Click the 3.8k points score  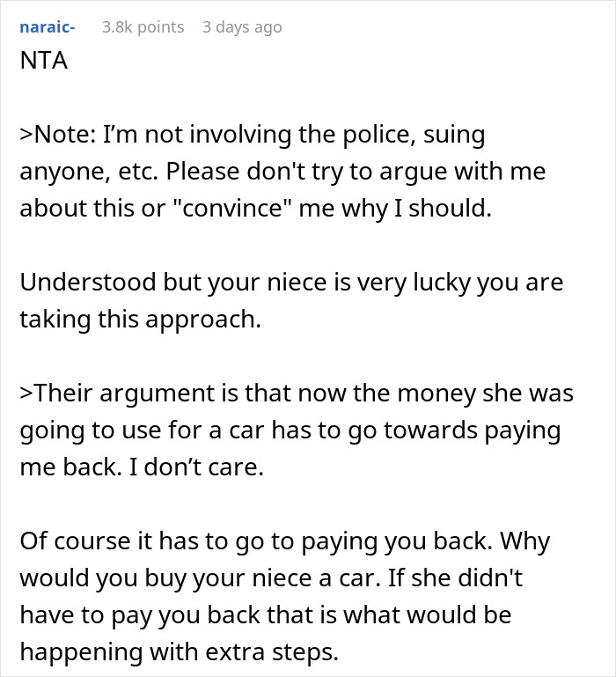(x=143, y=27)
